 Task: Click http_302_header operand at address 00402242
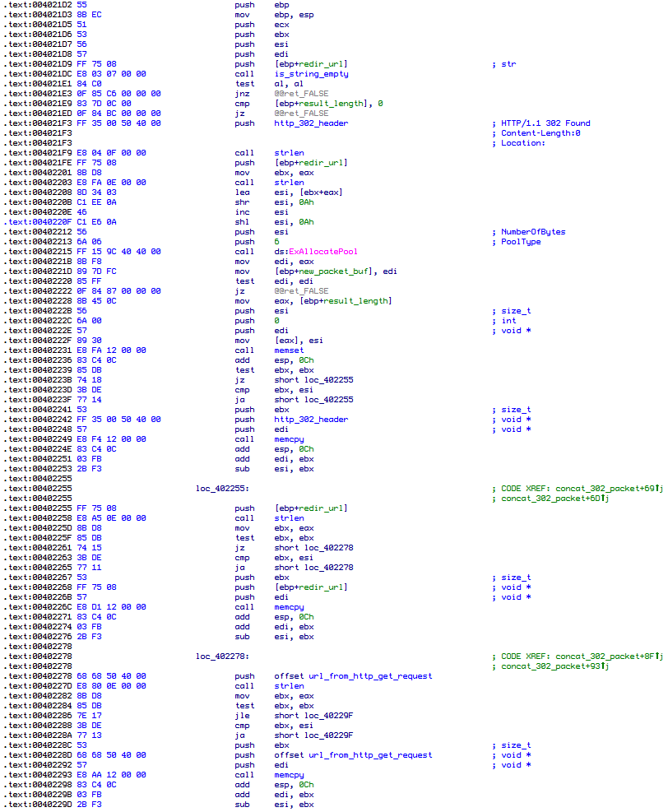[311, 420]
